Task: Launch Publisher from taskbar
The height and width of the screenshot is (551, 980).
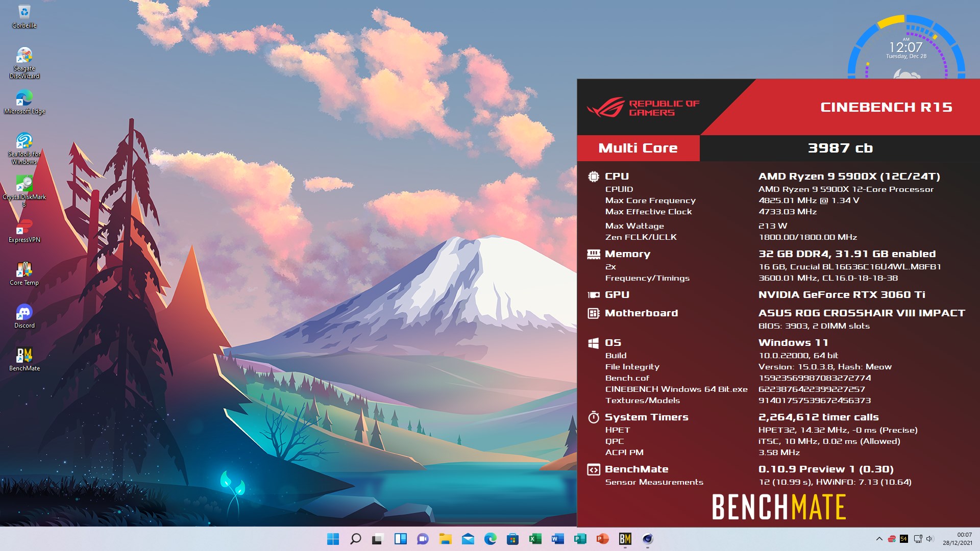Action: click(x=580, y=539)
